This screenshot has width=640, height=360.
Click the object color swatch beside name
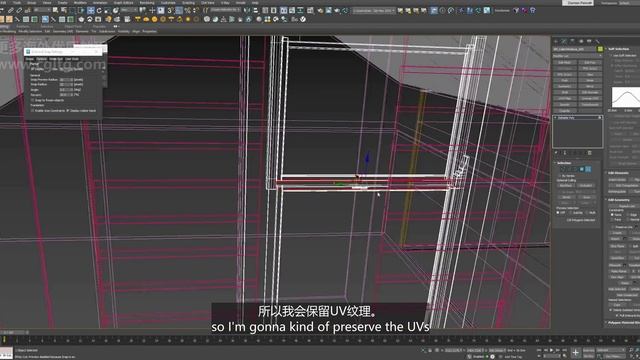coord(600,49)
